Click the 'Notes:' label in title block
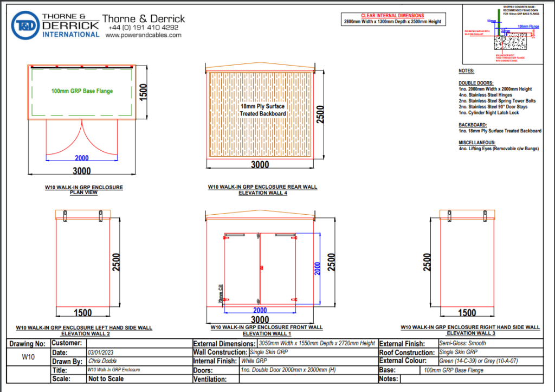This screenshot has height=392, width=555. pyautogui.click(x=388, y=379)
